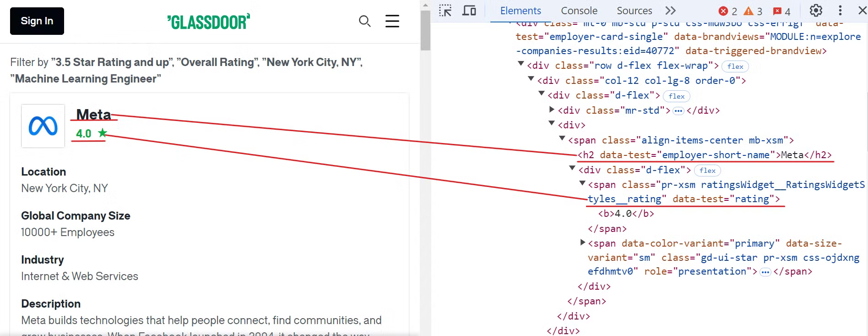
Task: Show more DevTools tabs chevron
Action: point(670,11)
